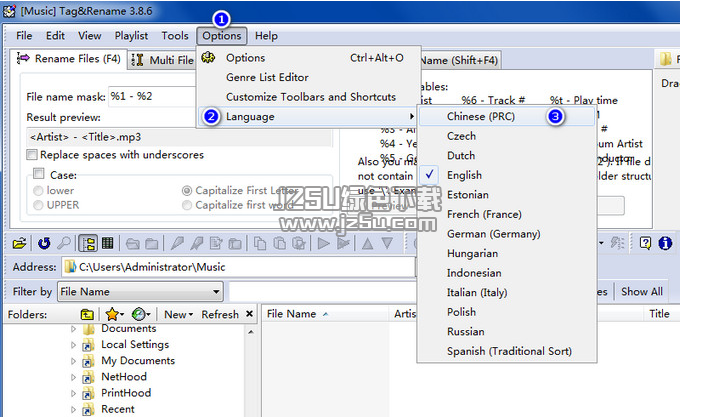Expand the Recent tree node

[x=73, y=409]
